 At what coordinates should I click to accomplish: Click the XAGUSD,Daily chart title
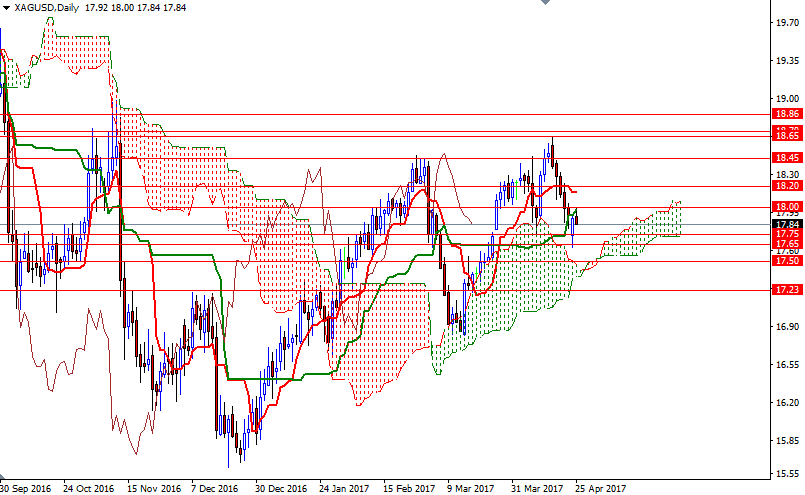coord(46,8)
